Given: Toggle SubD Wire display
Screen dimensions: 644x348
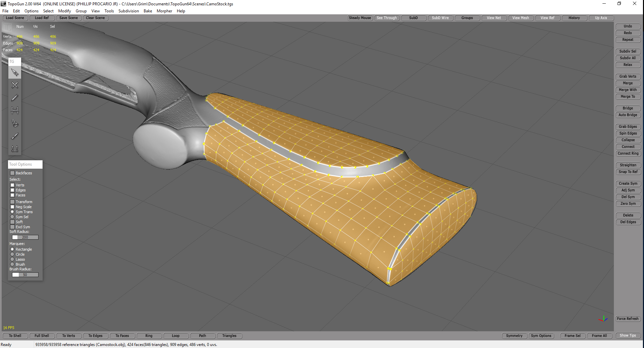Looking at the screenshot, I should pyautogui.click(x=440, y=18).
